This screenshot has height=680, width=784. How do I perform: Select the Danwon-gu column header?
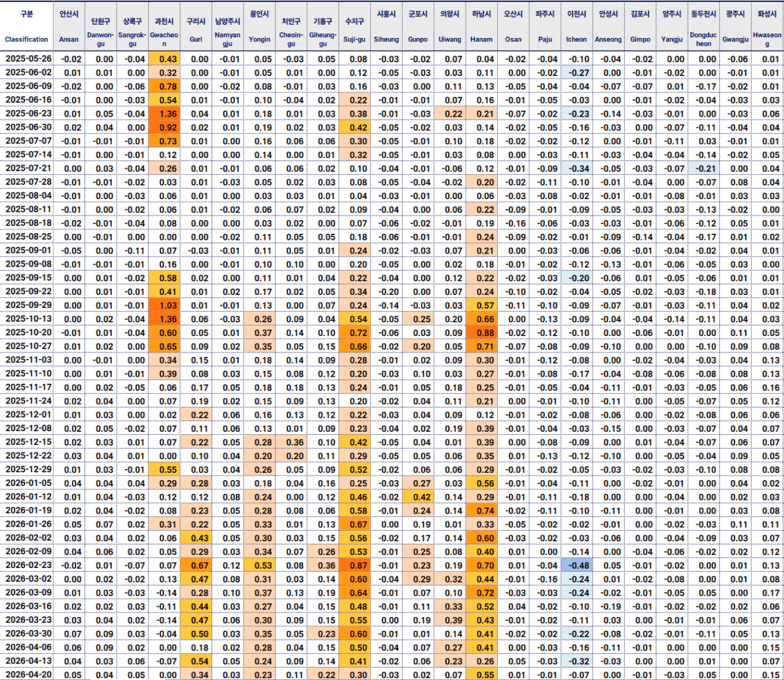(100, 26)
